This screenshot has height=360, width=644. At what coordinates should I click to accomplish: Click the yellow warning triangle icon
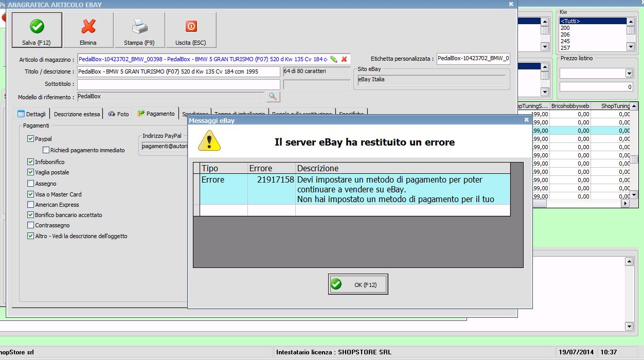[x=209, y=140]
